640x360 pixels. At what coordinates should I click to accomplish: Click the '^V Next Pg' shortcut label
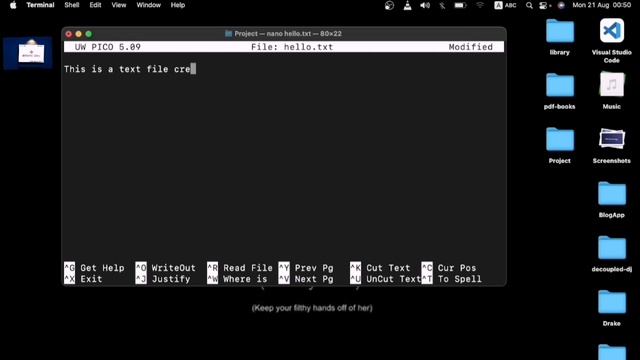pyautogui.click(x=306, y=279)
